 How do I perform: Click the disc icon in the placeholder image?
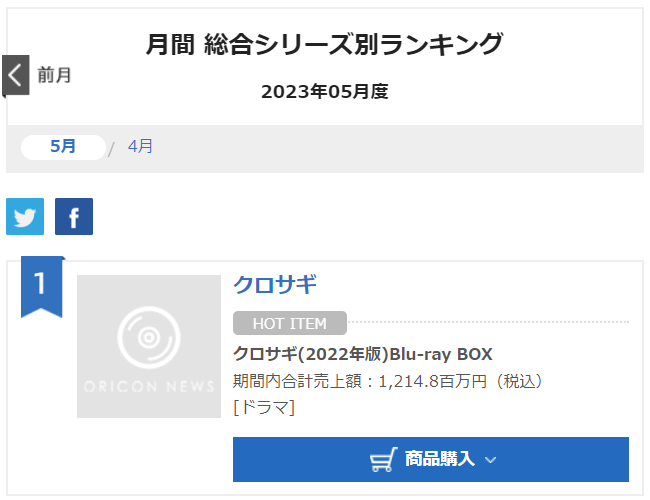coord(149,337)
